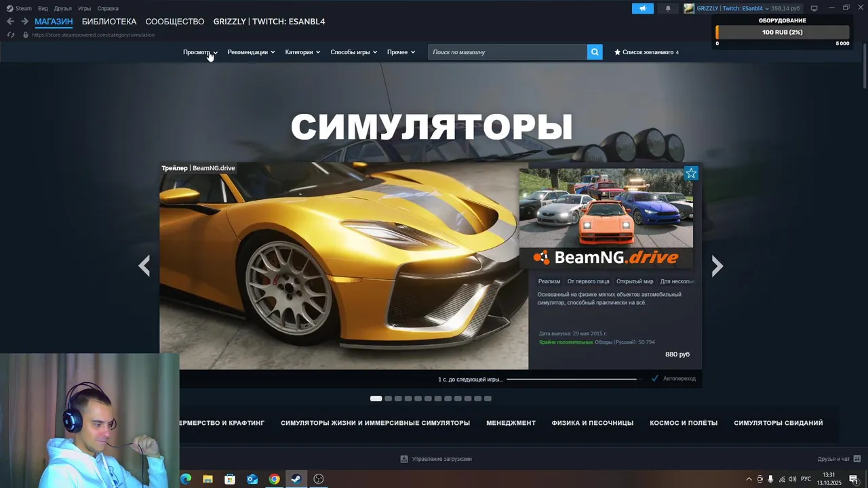Image resolution: width=868 pixels, height=488 pixels.
Task: Toggle the Автопереход checkbox
Action: click(655, 378)
